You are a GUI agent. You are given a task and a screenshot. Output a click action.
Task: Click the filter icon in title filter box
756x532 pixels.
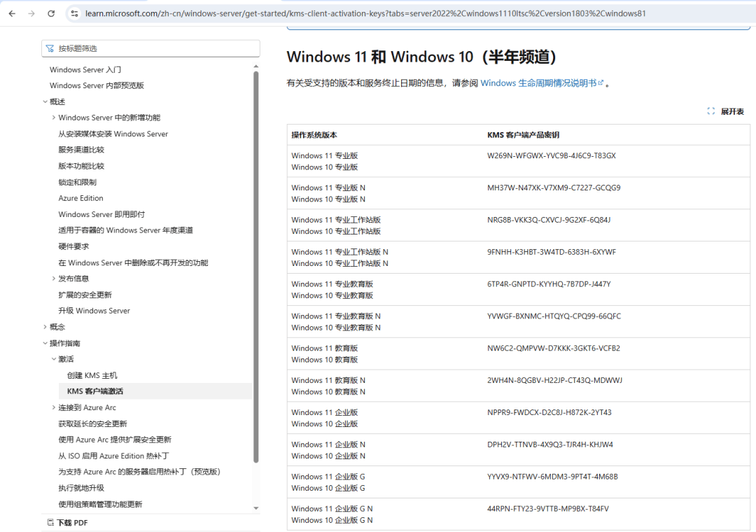pyautogui.click(x=50, y=48)
